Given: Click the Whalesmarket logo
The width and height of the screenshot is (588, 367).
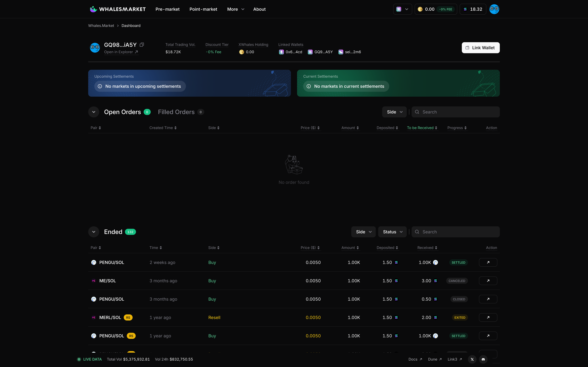Looking at the screenshot, I should pos(118,9).
